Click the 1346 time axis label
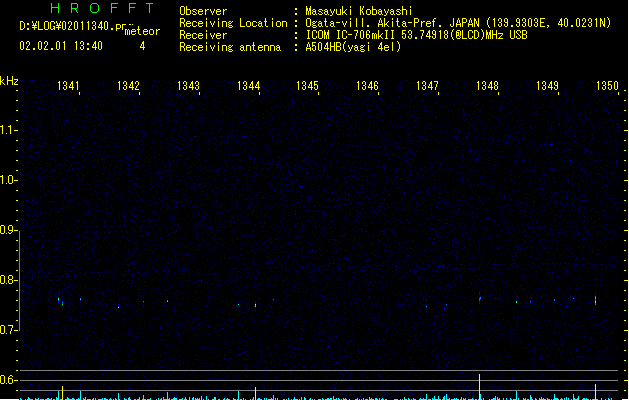This screenshot has width=629, height=400. (367, 86)
